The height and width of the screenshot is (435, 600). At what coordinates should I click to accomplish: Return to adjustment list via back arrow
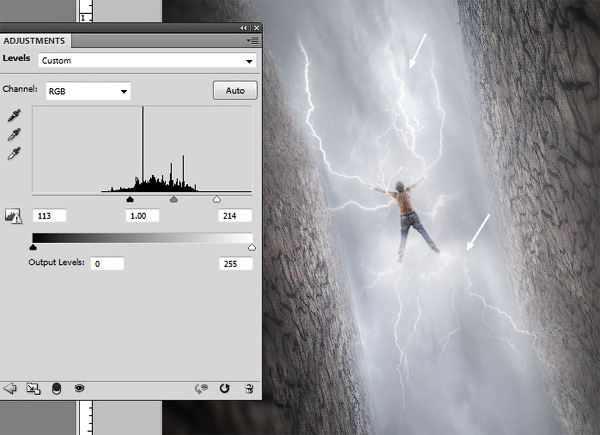[x=11, y=387]
